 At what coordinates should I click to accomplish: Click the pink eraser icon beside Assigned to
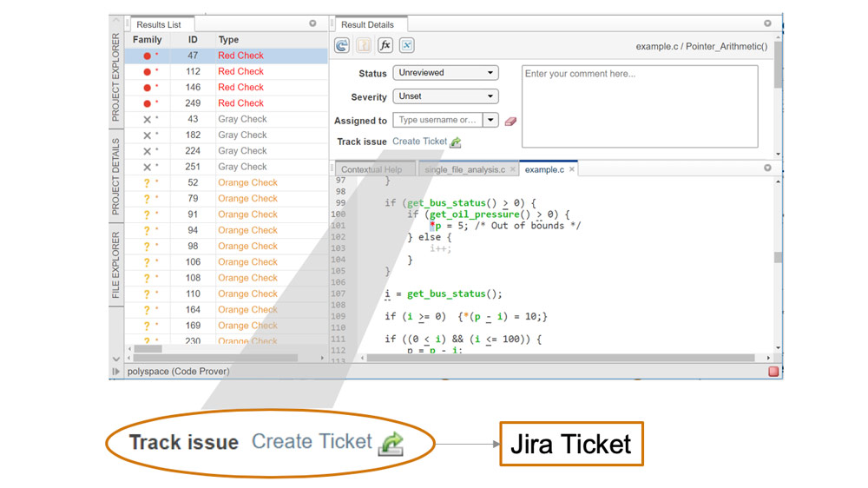[x=510, y=121]
